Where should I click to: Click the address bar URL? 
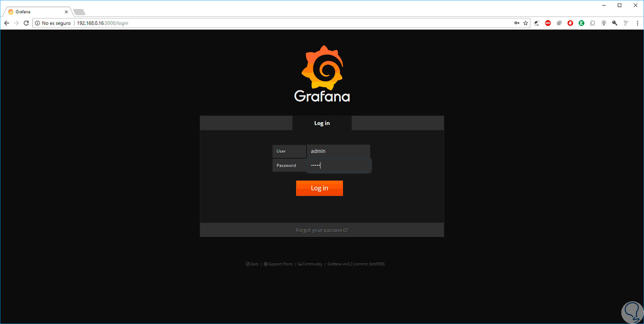pyautogui.click(x=102, y=23)
